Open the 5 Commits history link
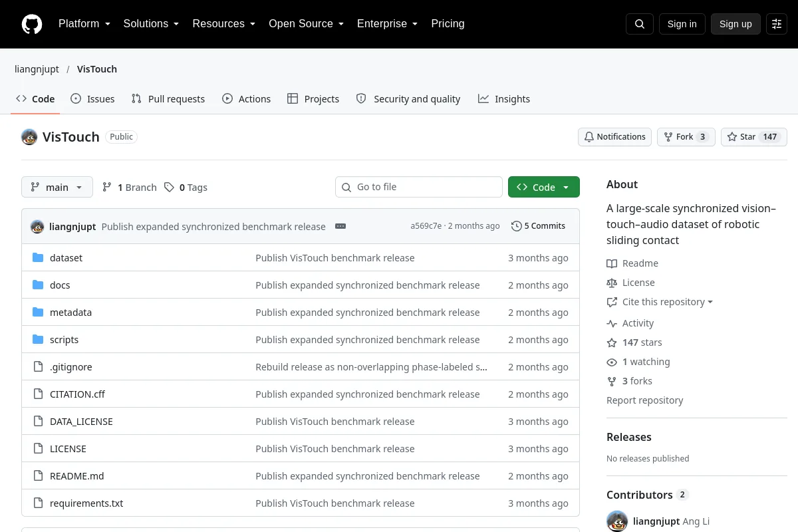This screenshot has height=532, width=798. pos(539,226)
